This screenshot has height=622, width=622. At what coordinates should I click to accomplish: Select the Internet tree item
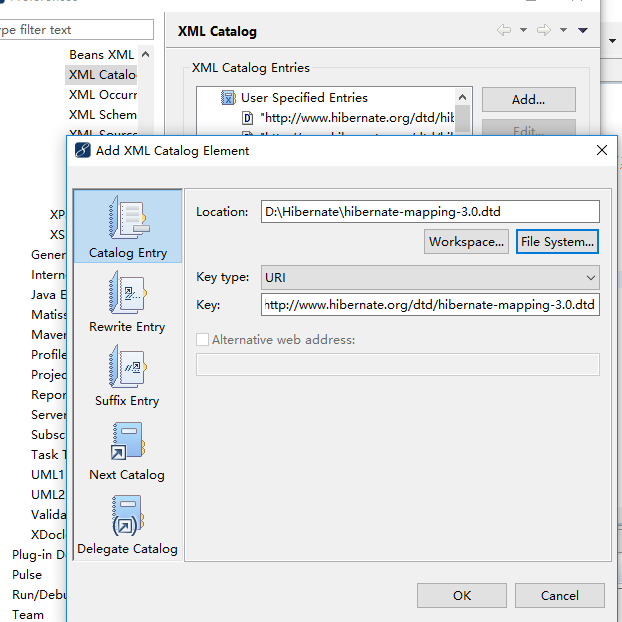48,275
